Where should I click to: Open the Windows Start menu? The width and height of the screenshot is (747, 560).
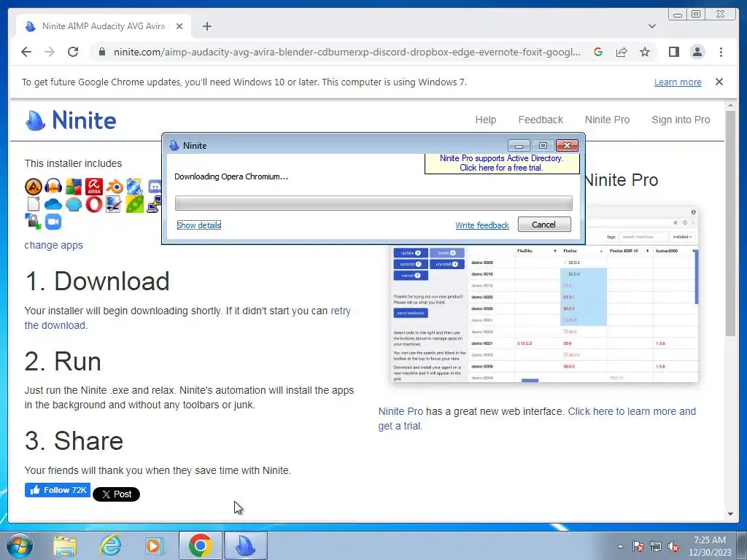(19, 545)
